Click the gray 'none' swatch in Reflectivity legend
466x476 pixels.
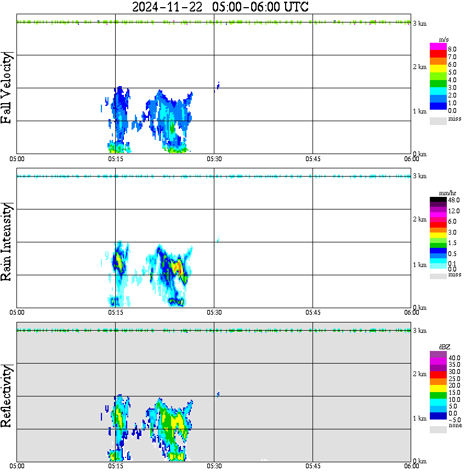point(438,429)
